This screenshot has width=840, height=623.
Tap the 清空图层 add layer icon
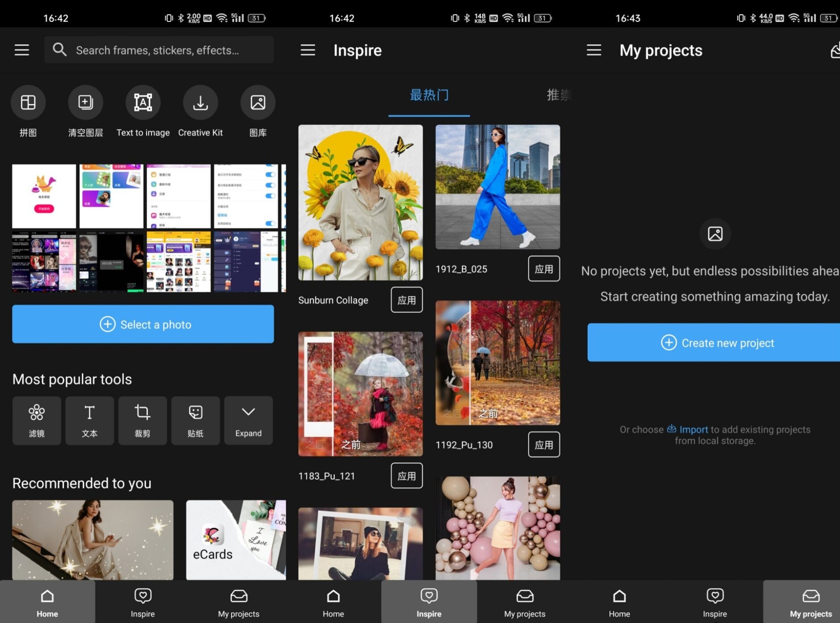click(x=85, y=102)
